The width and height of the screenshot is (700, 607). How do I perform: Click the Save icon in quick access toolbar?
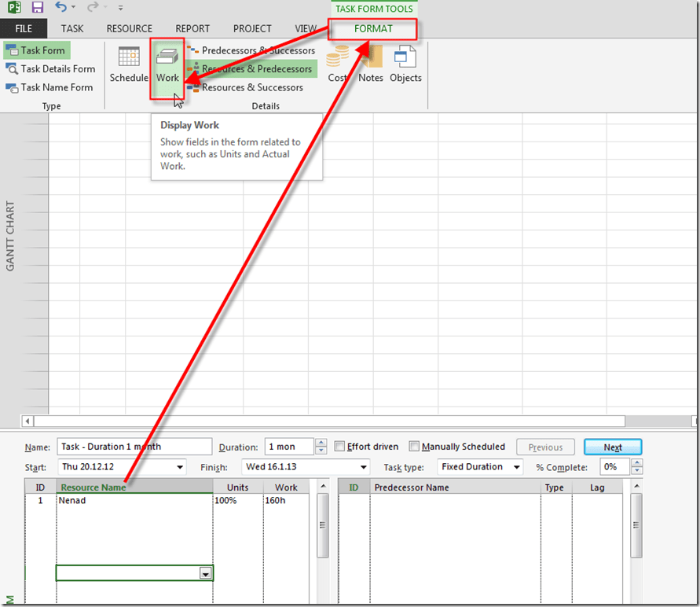click(38, 8)
